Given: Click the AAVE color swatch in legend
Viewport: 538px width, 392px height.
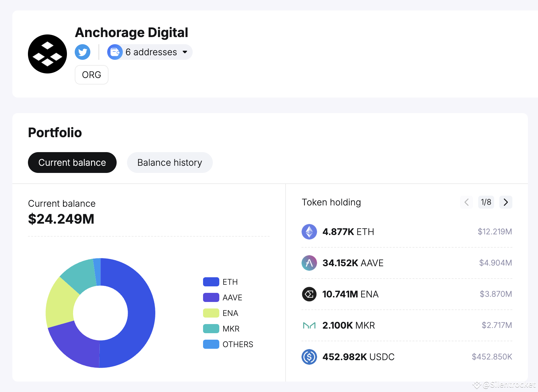Looking at the screenshot, I should click(x=211, y=297).
